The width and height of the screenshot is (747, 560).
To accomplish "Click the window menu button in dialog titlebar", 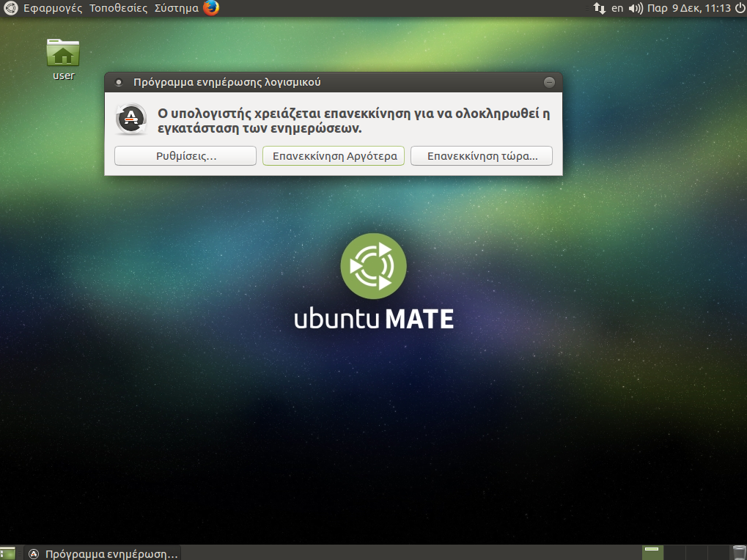I will click(119, 83).
